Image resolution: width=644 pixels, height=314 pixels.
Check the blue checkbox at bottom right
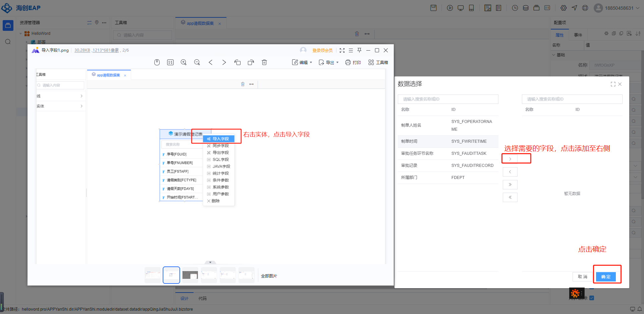point(592,298)
